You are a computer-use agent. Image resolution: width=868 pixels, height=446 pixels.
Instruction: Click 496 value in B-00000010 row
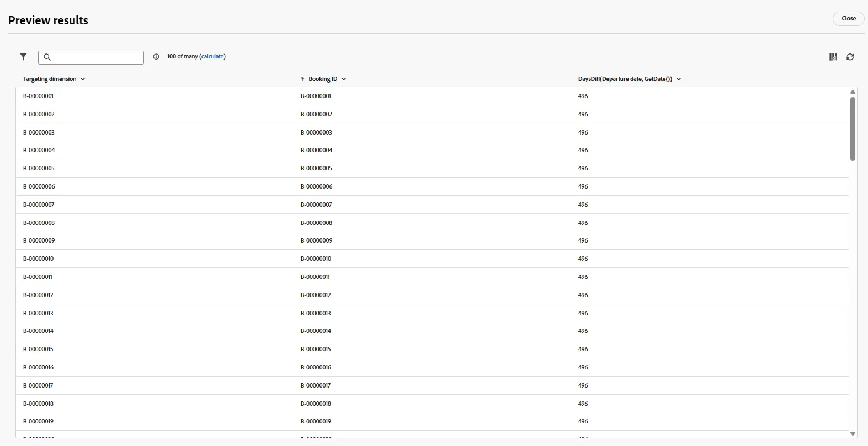(583, 259)
